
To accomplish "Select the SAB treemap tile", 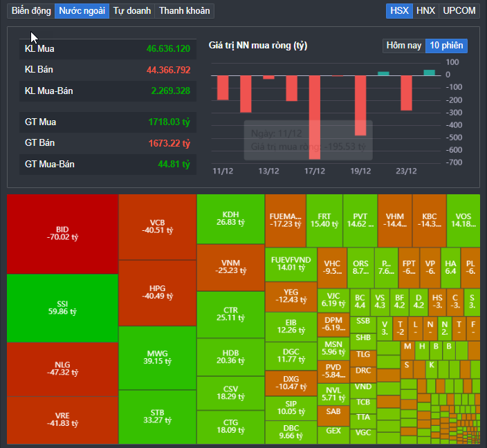I will 333,416.
